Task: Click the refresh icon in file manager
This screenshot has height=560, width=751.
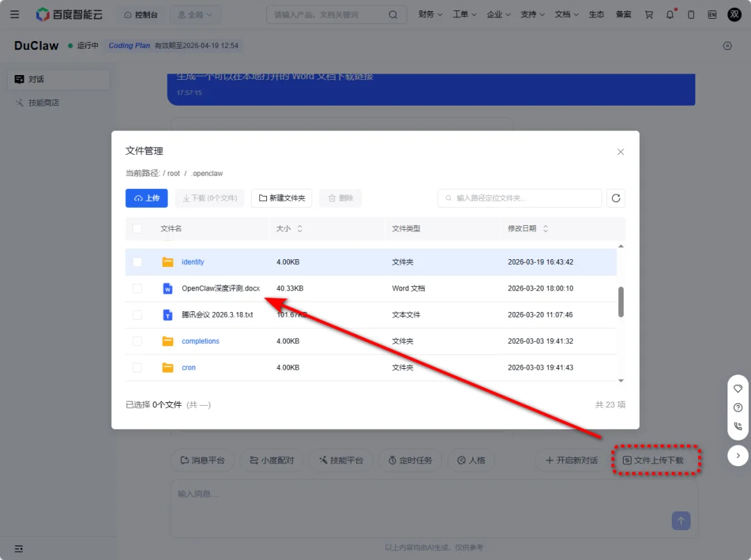Action: pyautogui.click(x=615, y=198)
